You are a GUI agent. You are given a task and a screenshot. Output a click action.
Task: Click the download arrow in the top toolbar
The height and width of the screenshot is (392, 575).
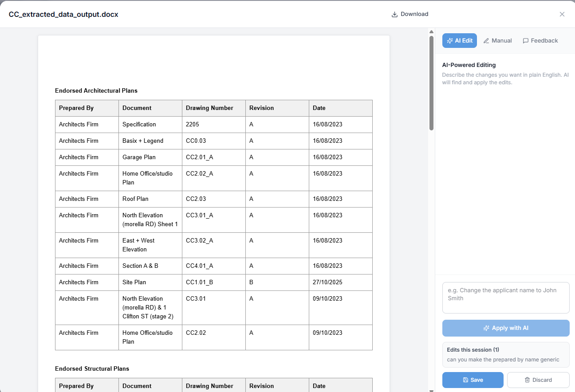point(394,14)
